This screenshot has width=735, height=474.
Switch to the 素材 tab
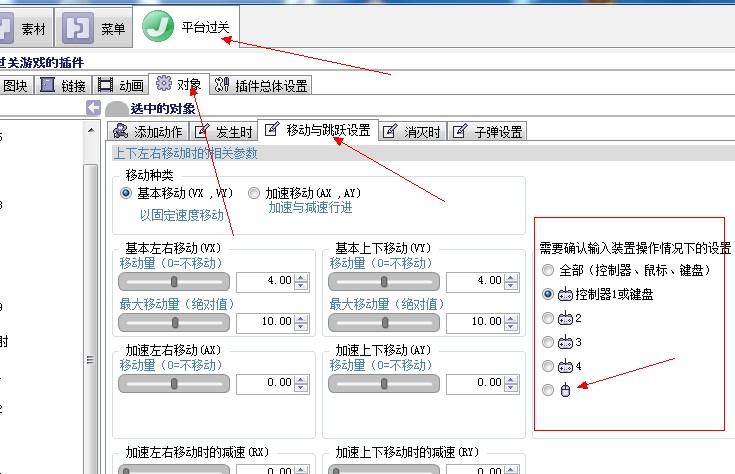pyautogui.click(x=26, y=28)
